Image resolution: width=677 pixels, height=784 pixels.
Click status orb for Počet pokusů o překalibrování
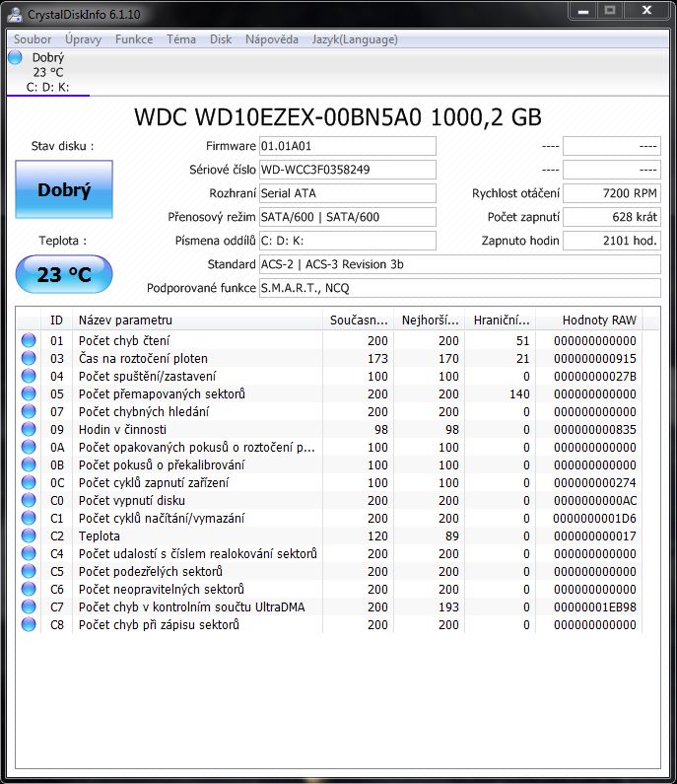pos(29,464)
